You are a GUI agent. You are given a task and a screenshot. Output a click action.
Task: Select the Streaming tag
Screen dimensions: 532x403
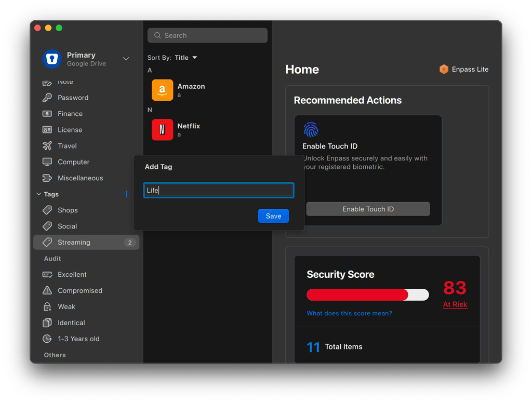(86, 242)
